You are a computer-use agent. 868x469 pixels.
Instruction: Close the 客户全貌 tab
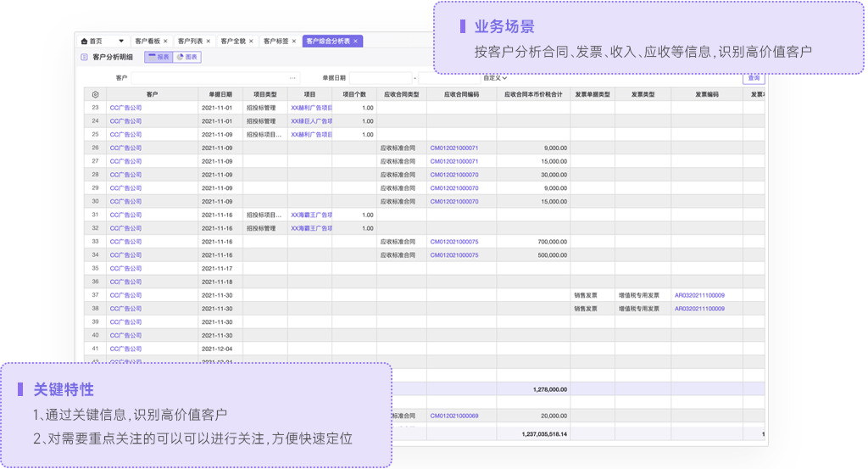click(x=252, y=41)
